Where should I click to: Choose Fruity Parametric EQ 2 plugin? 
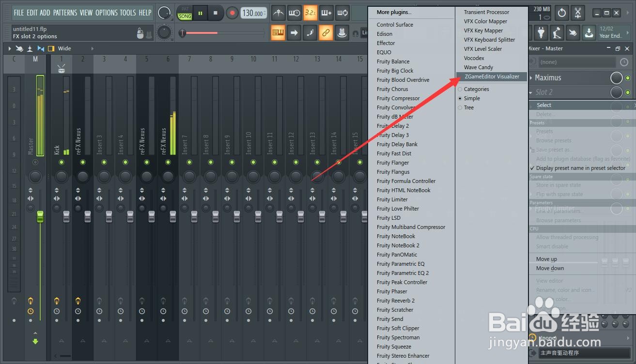[x=403, y=273]
